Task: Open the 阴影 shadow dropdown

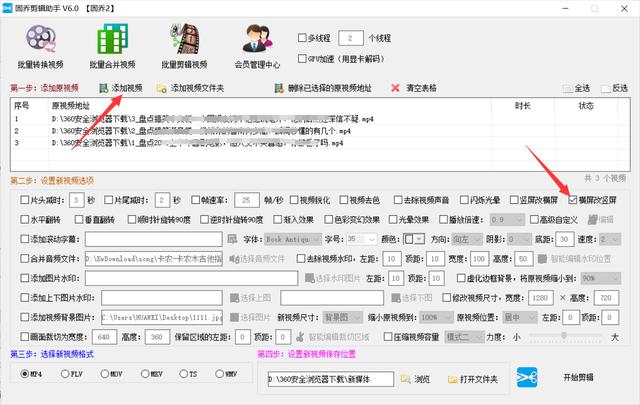Action: click(519, 239)
